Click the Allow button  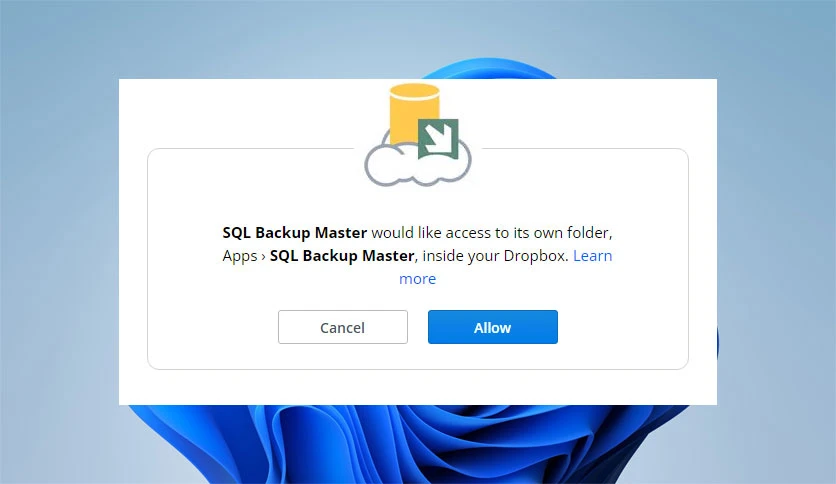tap(493, 327)
